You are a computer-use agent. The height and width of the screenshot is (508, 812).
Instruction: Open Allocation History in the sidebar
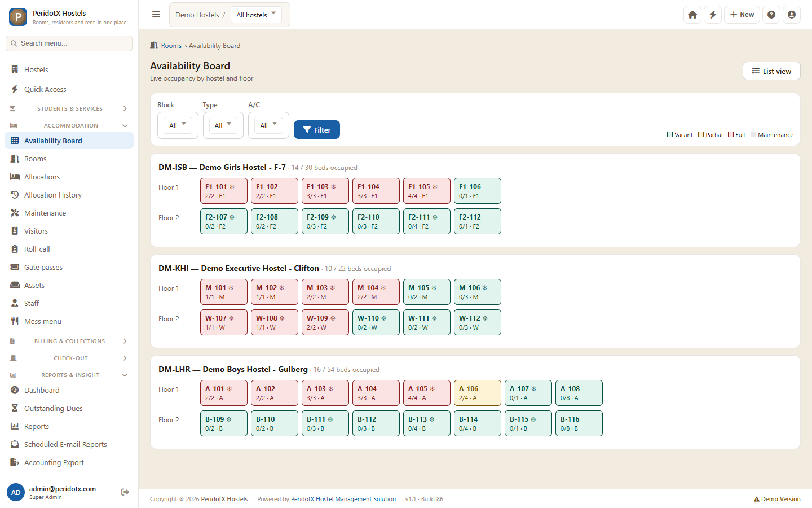[x=69, y=195]
